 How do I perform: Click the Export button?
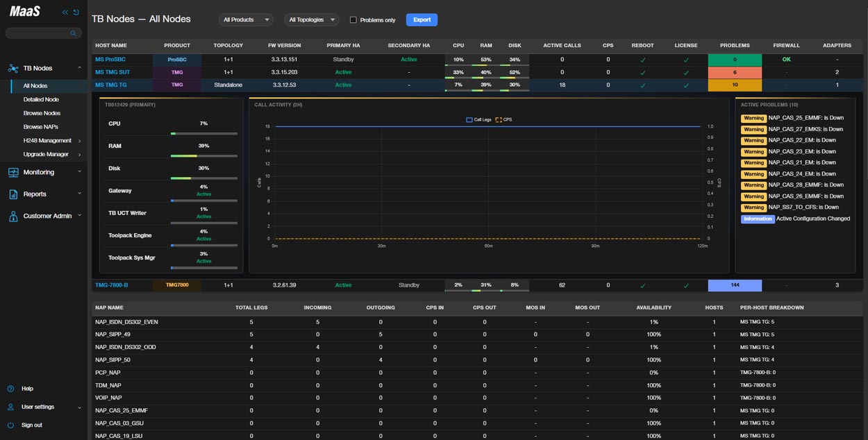[422, 19]
